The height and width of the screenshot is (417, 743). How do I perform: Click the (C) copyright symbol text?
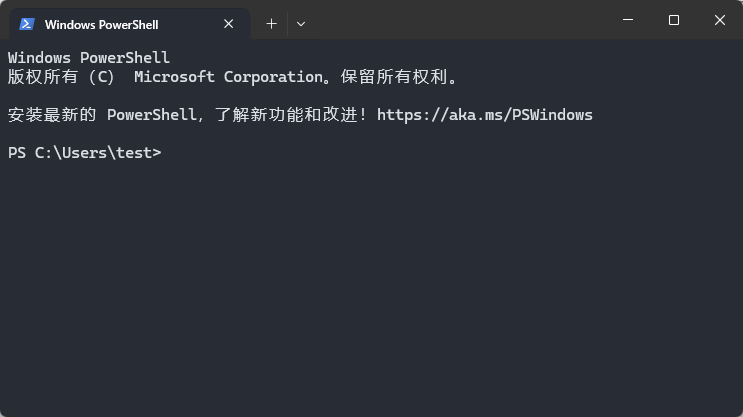(102, 77)
